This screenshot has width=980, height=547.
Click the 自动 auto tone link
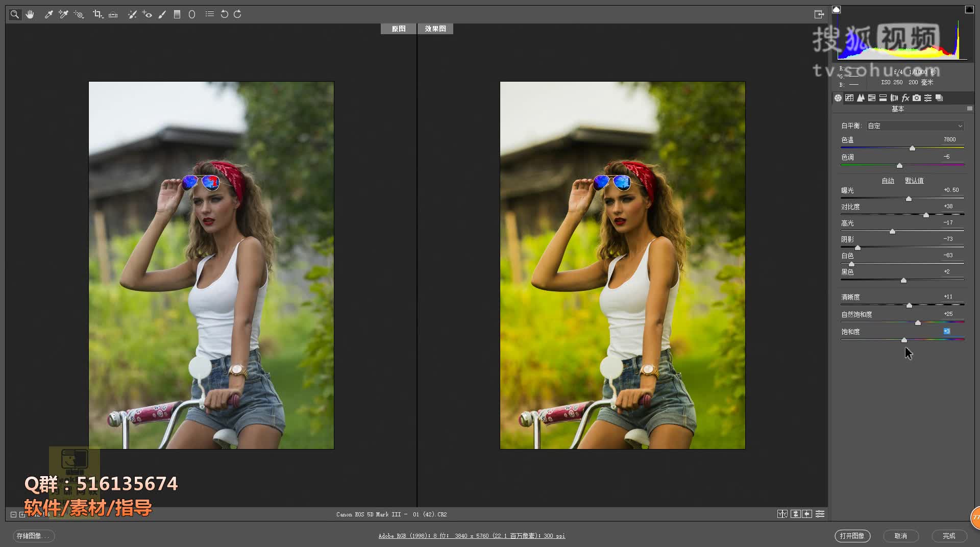pyautogui.click(x=888, y=181)
